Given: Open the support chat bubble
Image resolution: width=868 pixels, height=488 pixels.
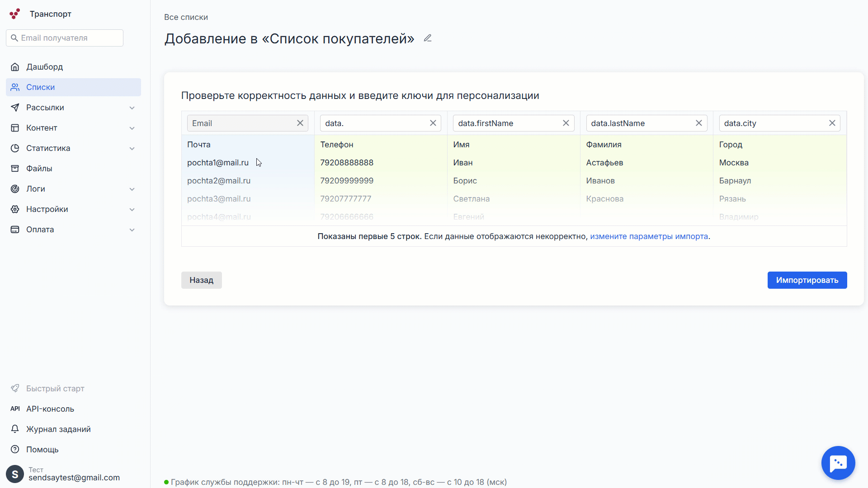Looking at the screenshot, I should click(x=838, y=463).
